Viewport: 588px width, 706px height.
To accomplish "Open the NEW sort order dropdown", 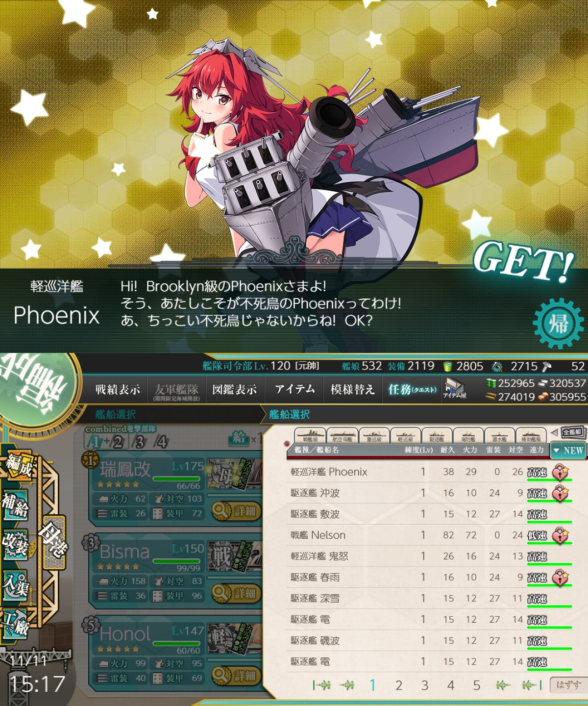I will [x=568, y=450].
